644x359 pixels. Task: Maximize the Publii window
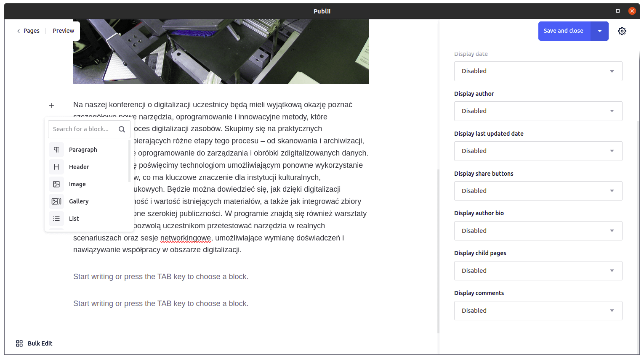pyautogui.click(x=618, y=11)
